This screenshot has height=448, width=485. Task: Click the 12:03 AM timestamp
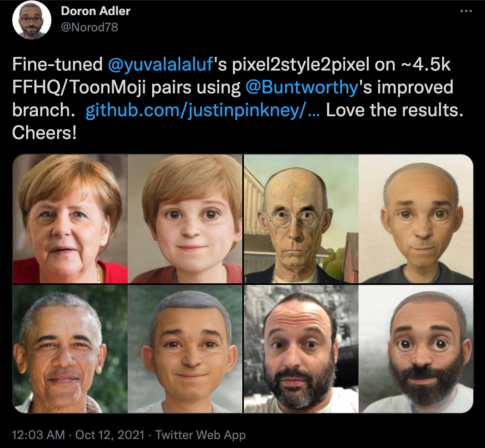[x=38, y=435]
